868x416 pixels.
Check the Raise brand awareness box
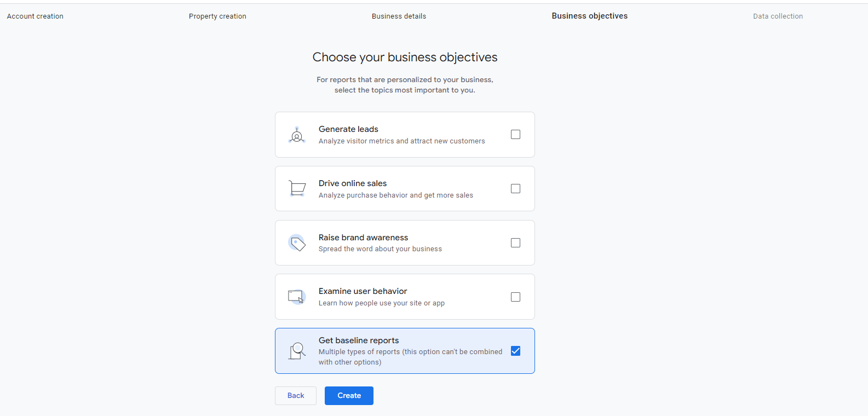(x=515, y=243)
